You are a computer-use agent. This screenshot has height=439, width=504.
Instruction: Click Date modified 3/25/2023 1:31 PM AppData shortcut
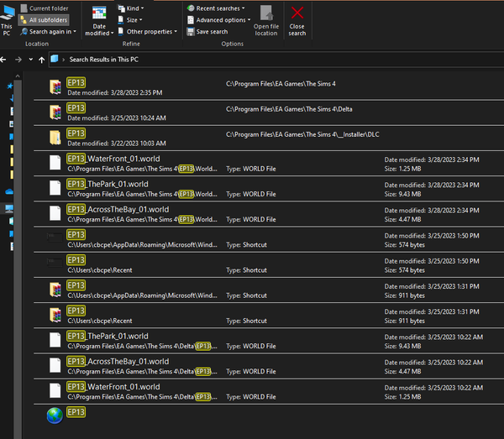click(432, 286)
